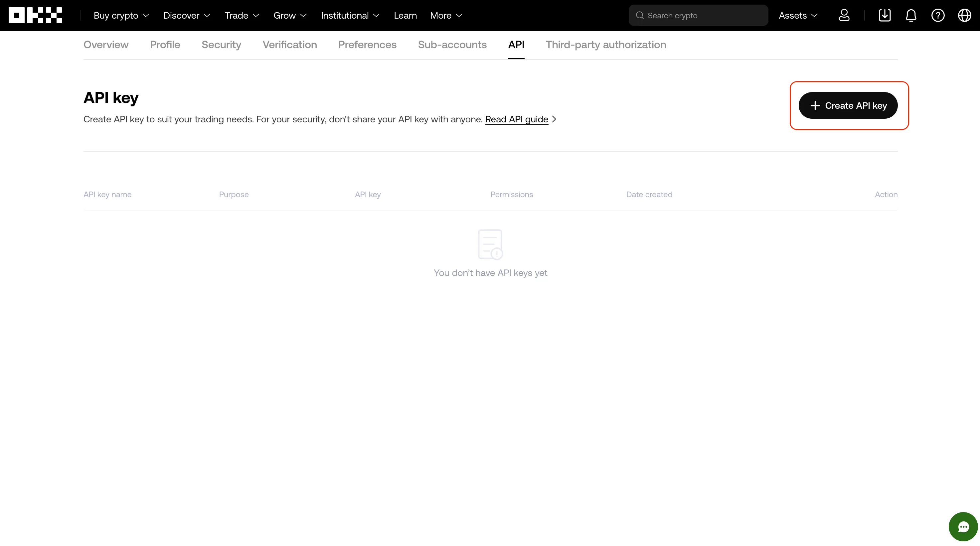Viewport: 980px width, 546px height.
Task: Open the Learn menu item
Action: (x=405, y=16)
